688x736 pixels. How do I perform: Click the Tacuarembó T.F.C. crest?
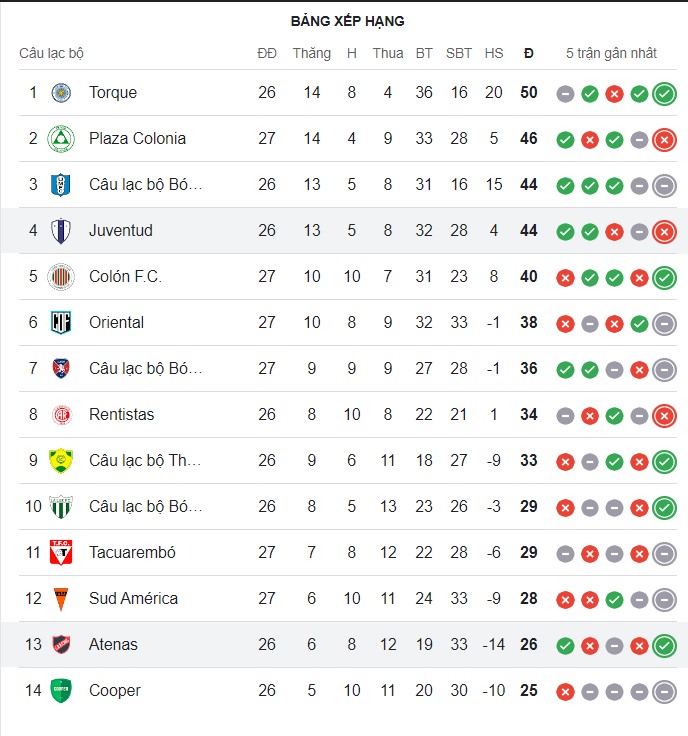[x=61, y=553]
